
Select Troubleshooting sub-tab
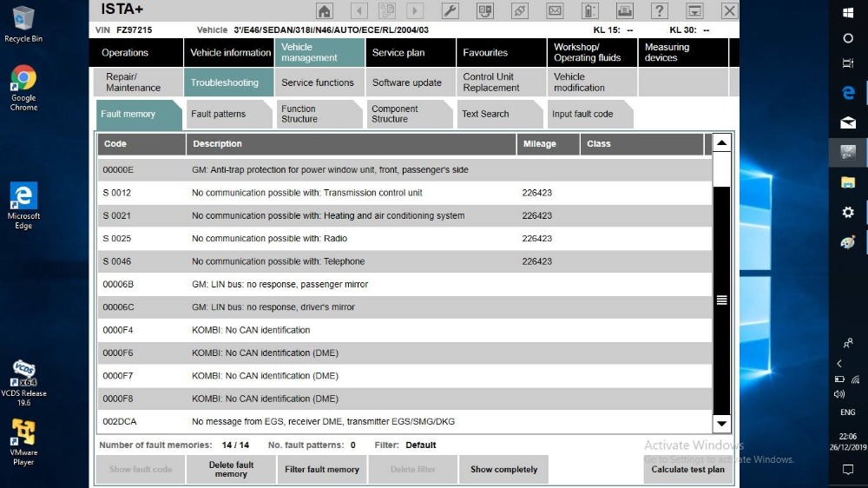228,82
